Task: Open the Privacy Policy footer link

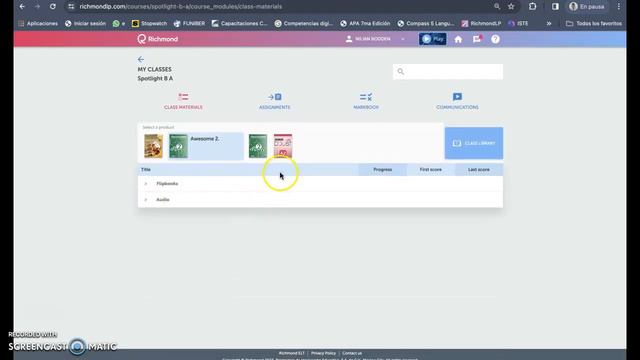Action: click(323, 353)
